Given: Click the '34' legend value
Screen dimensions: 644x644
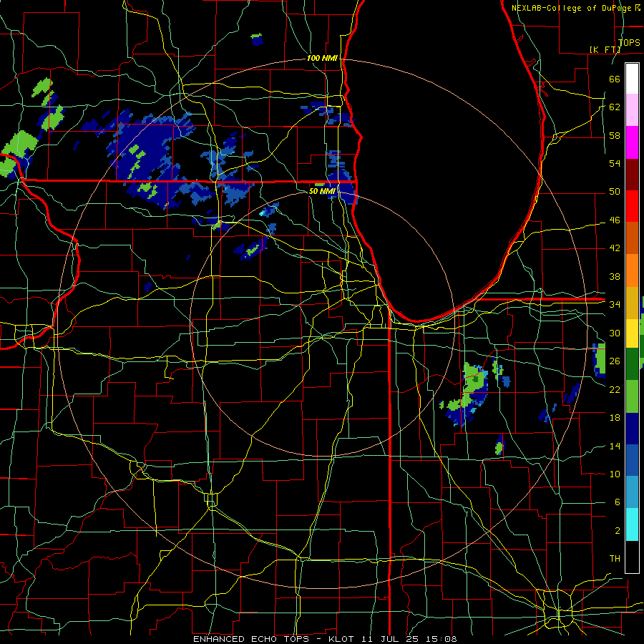Looking at the screenshot, I should pyautogui.click(x=615, y=305).
